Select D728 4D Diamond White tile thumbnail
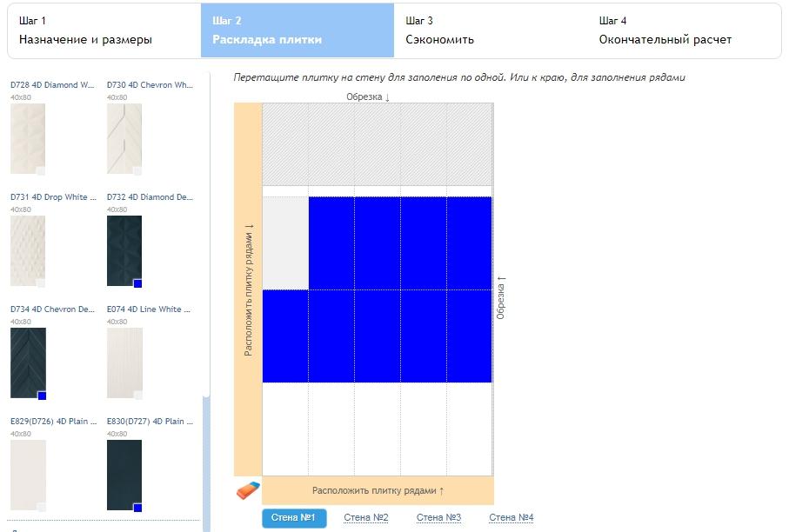Image resolution: width=789 pixels, height=532 pixels. tap(27, 138)
